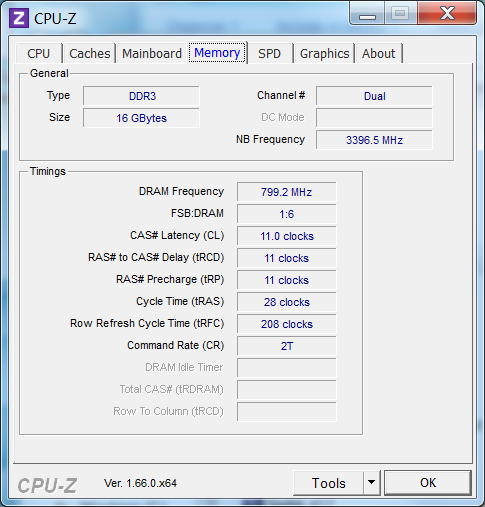Image resolution: width=485 pixels, height=507 pixels.
Task: Click the Size 16 GBytes field
Action: [141, 118]
